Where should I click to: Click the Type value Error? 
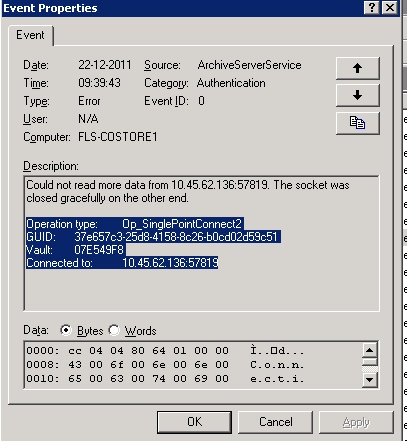(x=89, y=101)
